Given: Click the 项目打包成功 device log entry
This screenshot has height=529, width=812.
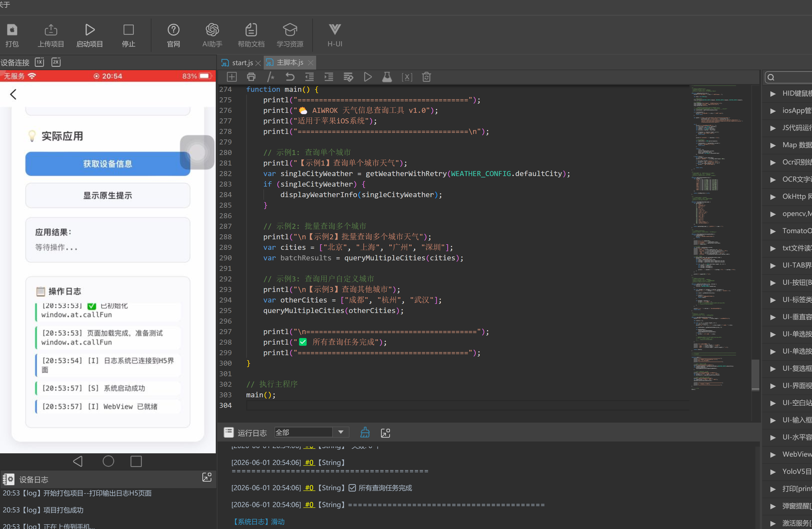Looking at the screenshot, I should [43, 510].
